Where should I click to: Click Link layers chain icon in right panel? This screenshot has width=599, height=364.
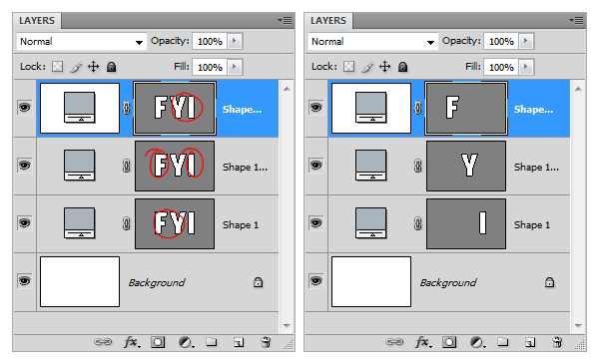coord(394,342)
